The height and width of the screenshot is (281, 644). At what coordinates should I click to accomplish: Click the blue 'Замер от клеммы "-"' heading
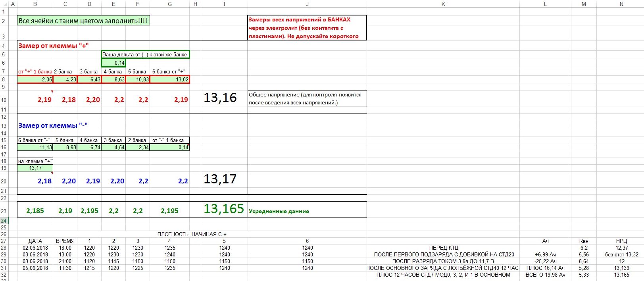(53, 125)
